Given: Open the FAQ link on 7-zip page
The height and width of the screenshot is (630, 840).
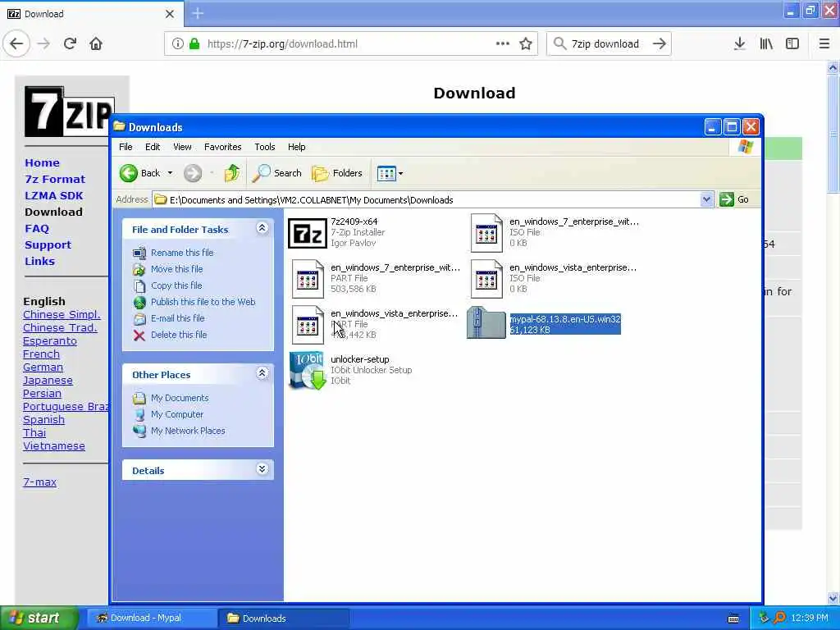Looking at the screenshot, I should pos(37,229).
